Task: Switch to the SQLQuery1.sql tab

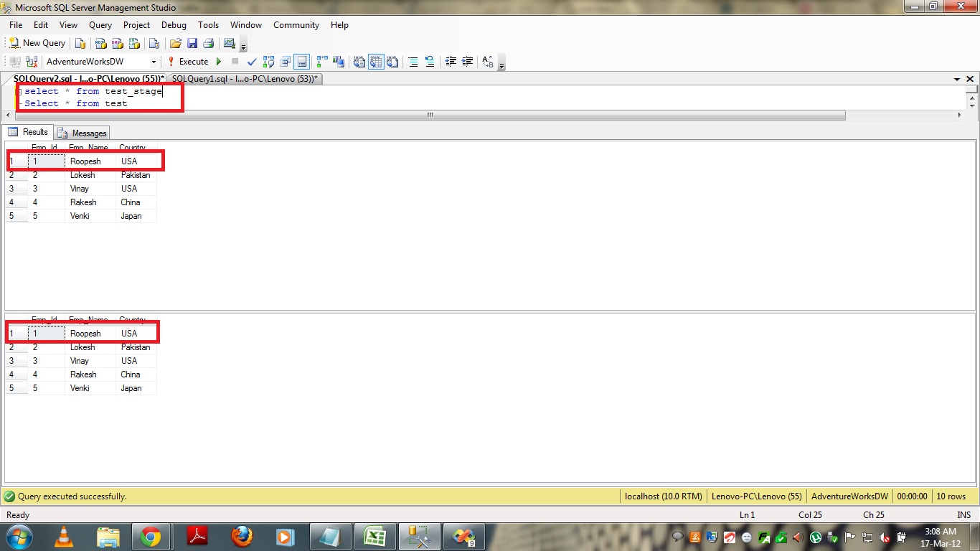Action: 245,78
